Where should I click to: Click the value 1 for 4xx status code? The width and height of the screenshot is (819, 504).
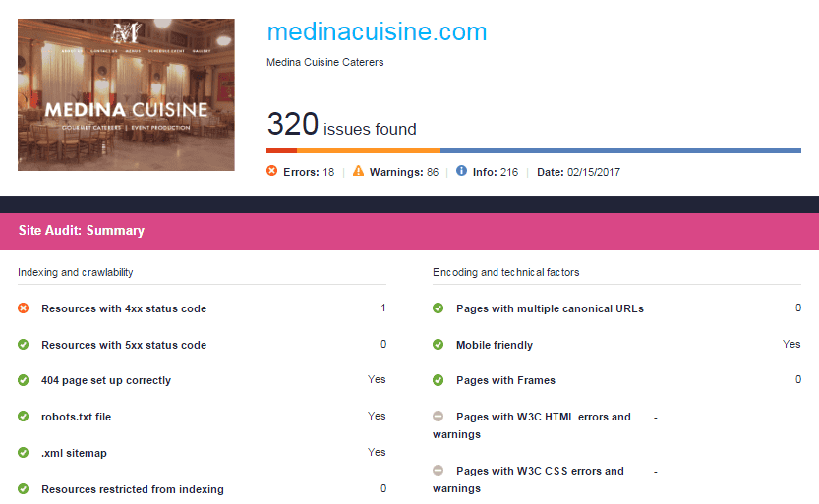pos(383,308)
